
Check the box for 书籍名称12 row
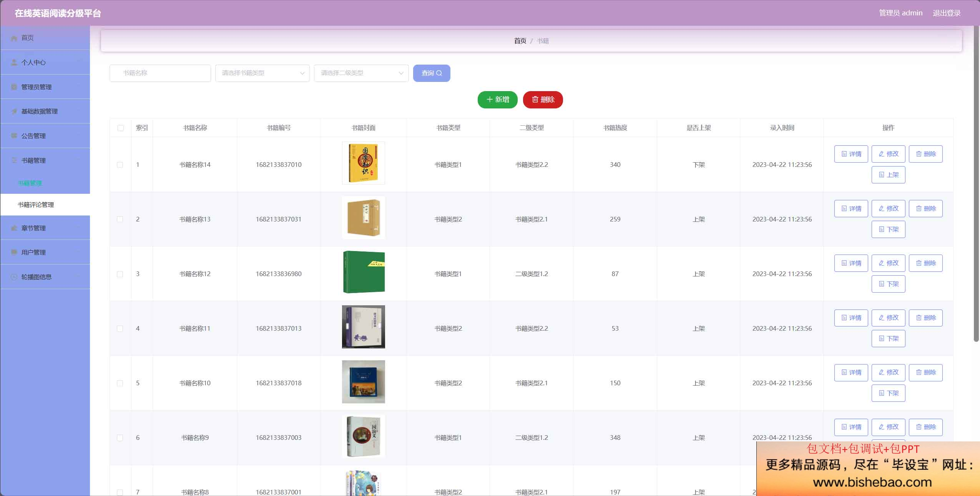pyautogui.click(x=120, y=274)
